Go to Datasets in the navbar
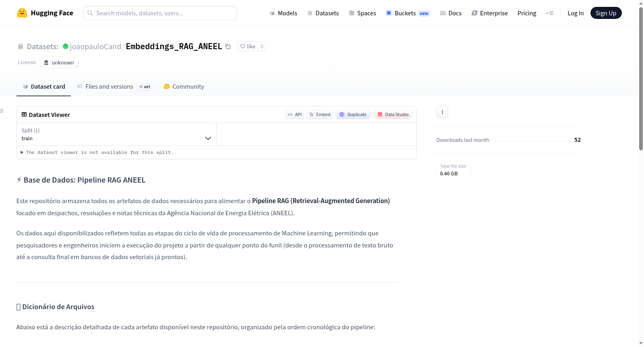 [323, 13]
